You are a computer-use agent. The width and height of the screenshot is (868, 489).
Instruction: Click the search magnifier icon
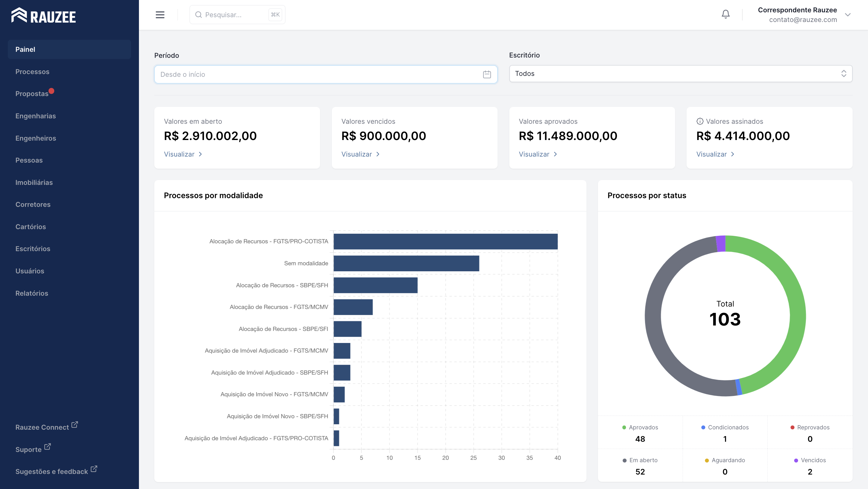(x=199, y=15)
